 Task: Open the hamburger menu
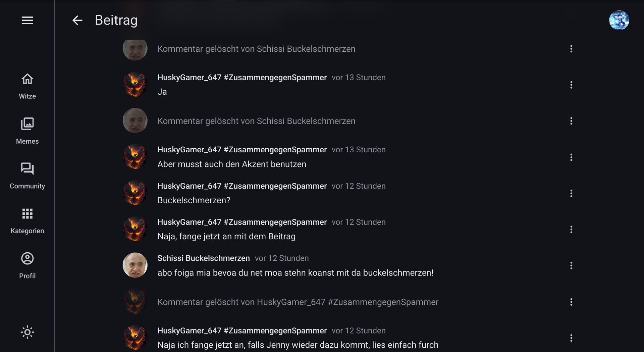(x=27, y=20)
